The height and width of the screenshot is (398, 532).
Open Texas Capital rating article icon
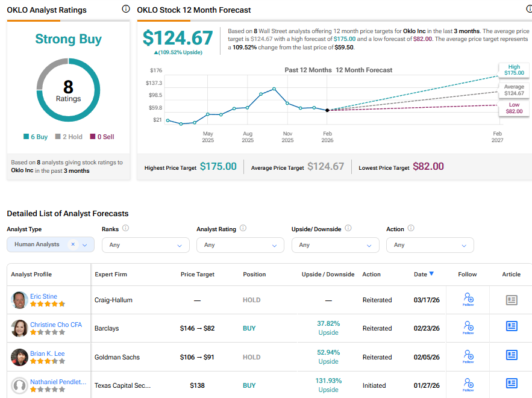[512, 383]
